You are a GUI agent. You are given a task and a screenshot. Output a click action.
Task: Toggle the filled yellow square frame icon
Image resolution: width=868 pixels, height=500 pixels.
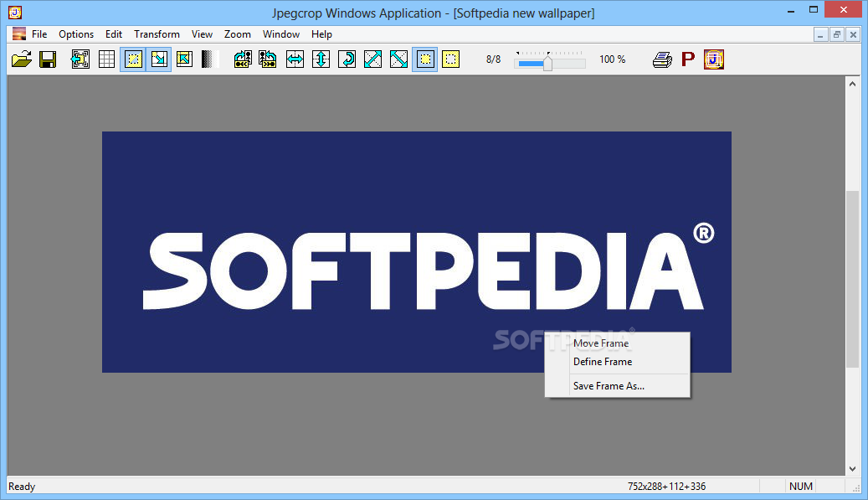tap(425, 59)
